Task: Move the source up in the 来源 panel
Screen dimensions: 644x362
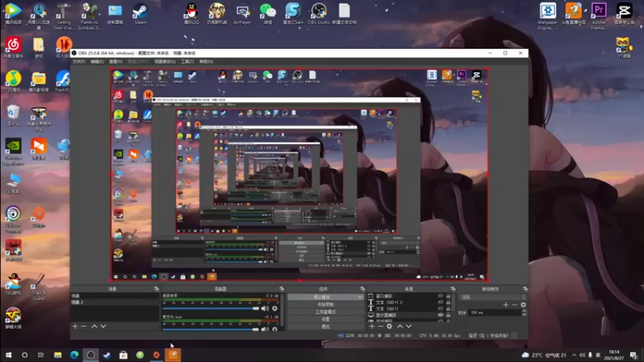Action: 399,327
